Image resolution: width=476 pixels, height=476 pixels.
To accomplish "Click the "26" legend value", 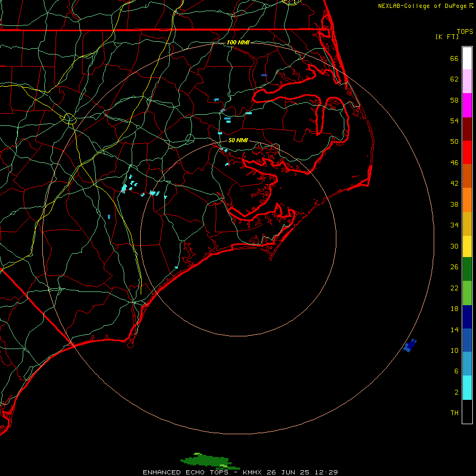I will point(454,267).
